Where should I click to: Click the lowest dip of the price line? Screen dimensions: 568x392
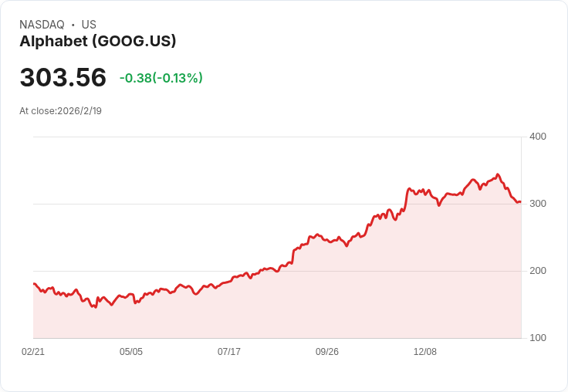[95, 308]
